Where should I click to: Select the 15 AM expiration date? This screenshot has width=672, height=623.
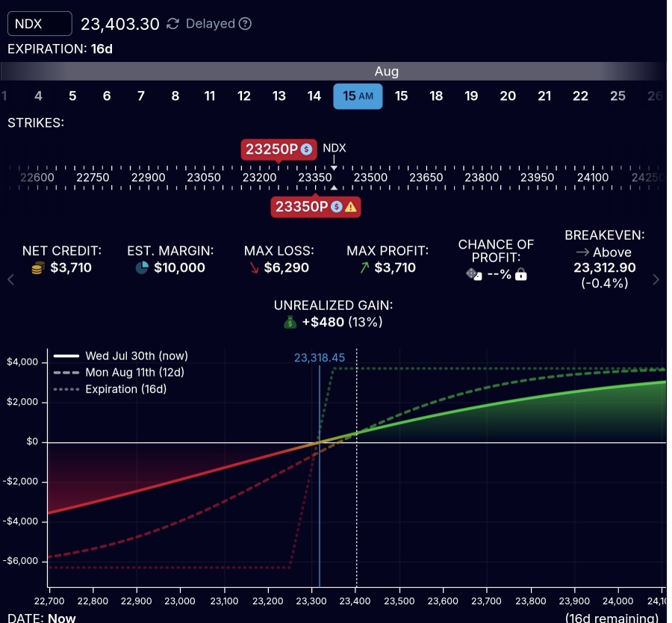358,96
